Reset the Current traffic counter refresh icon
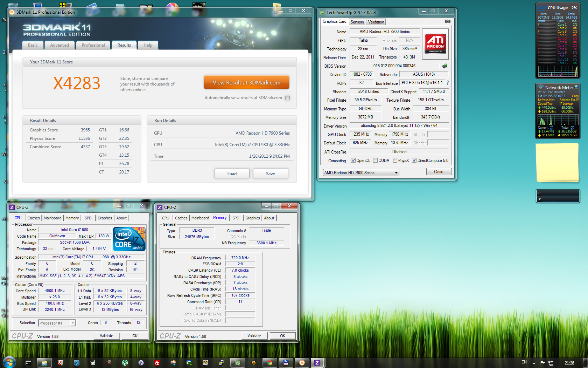The image size is (588, 368). tap(552, 128)
